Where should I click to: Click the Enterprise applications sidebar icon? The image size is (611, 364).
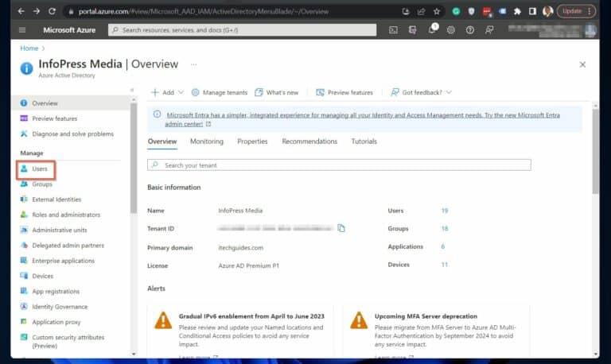tap(24, 261)
